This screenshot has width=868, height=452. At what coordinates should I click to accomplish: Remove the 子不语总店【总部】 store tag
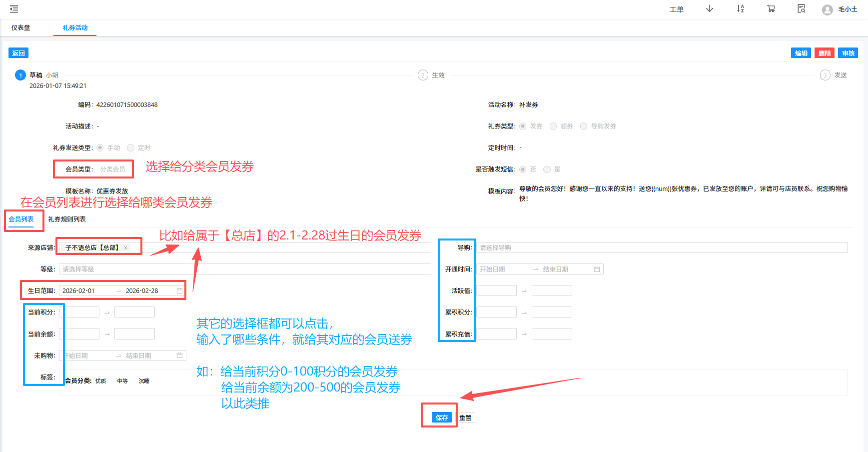[x=126, y=247]
